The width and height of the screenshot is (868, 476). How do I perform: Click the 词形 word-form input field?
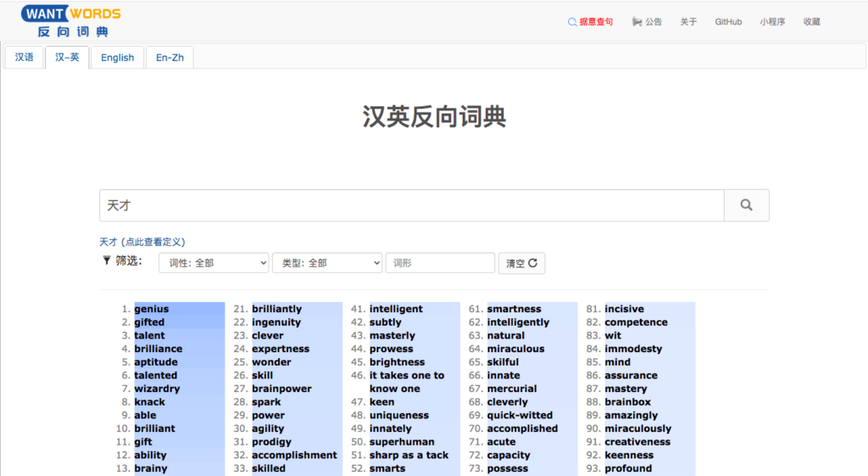click(440, 263)
